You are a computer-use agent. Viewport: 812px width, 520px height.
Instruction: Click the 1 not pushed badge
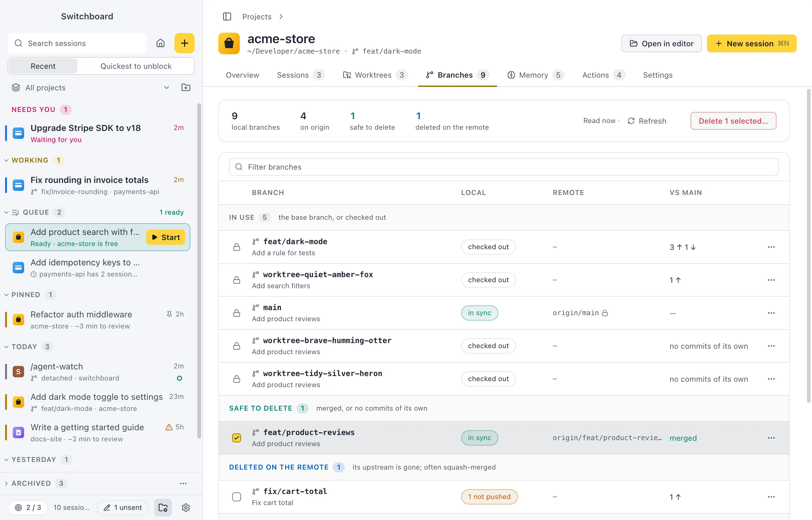tap(489, 497)
